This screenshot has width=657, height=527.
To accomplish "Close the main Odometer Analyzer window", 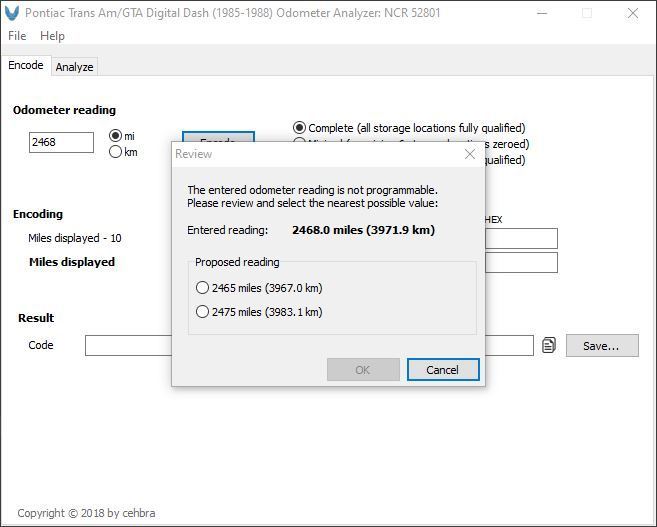I will (x=633, y=13).
